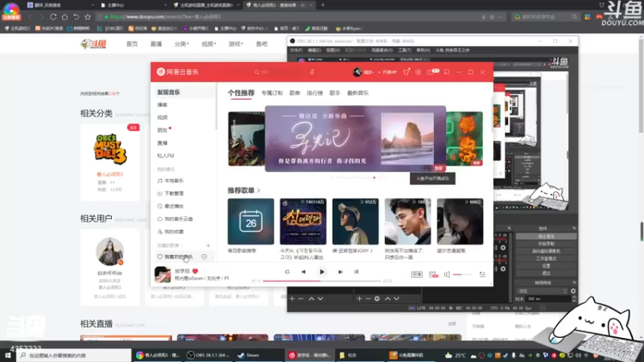644x362 pixels.
Task: Select the 歌单 tab
Action: pos(295,93)
